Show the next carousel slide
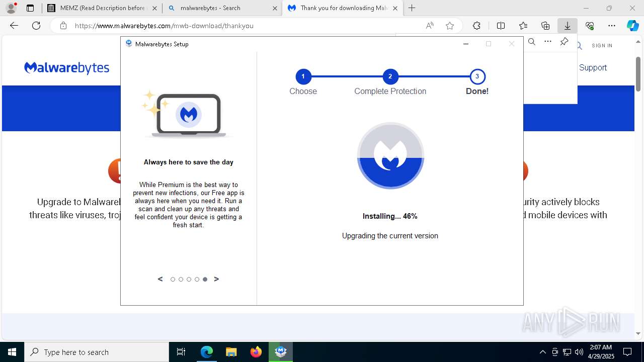 (x=216, y=279)
